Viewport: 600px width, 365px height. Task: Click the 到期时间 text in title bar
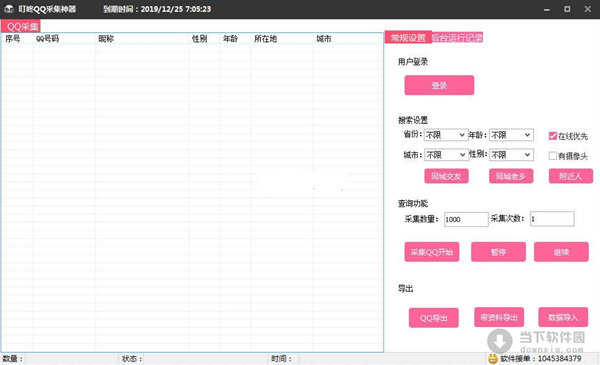point(157,9)
